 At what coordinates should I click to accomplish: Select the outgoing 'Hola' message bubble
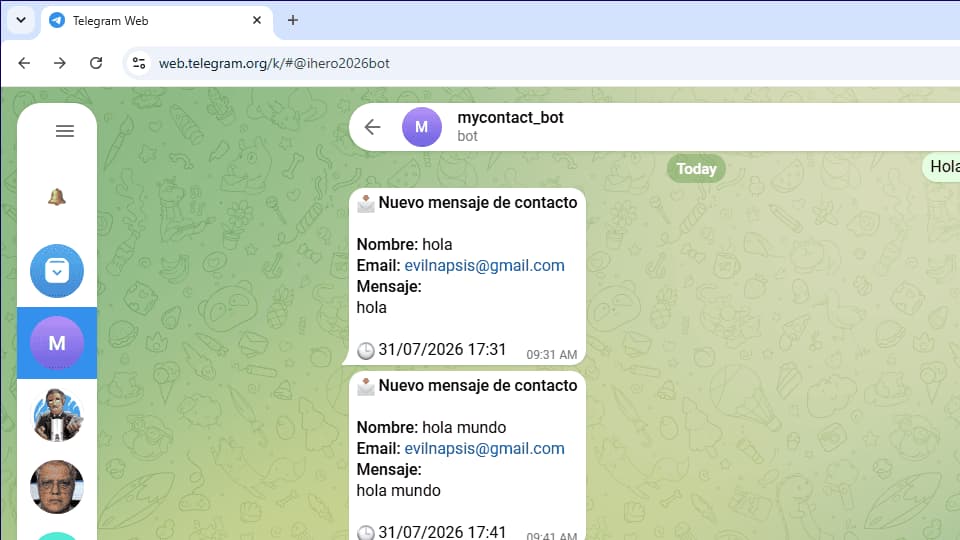[x=942, y=167]
